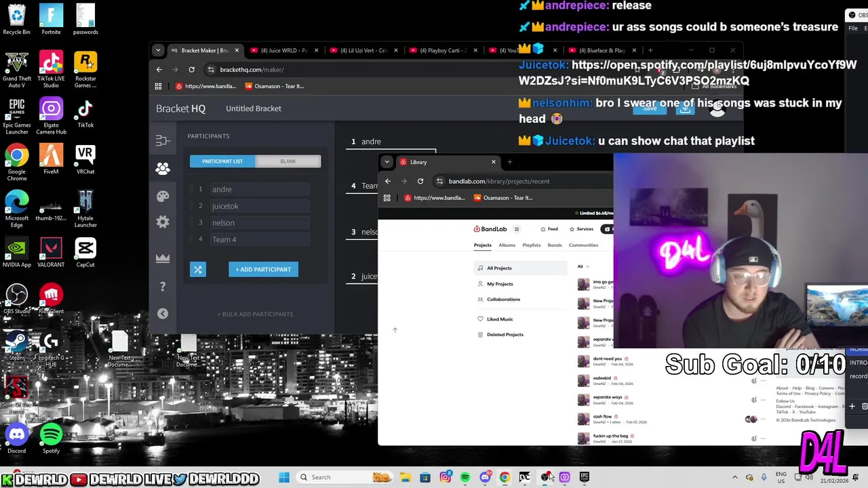Open the Bands tab in BandLab
The height and width of the screenshot is (488, 868).
tap(554, 245)
